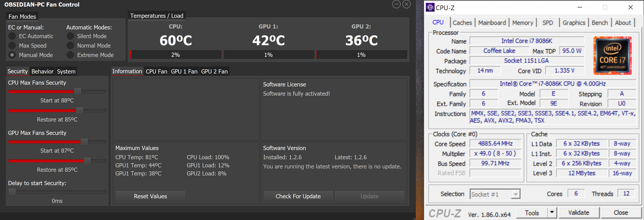The width and height of the screenshot is (644, 220).
Task: Click the Close button in CPU-Z
Action: (x=621, y=213)
